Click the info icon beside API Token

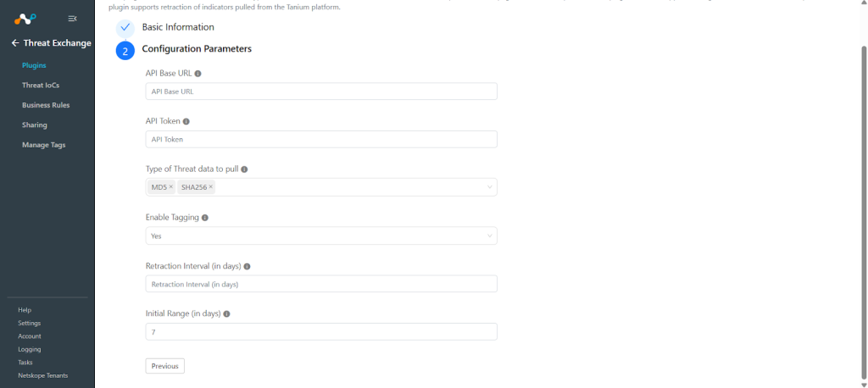pos(186,121)
